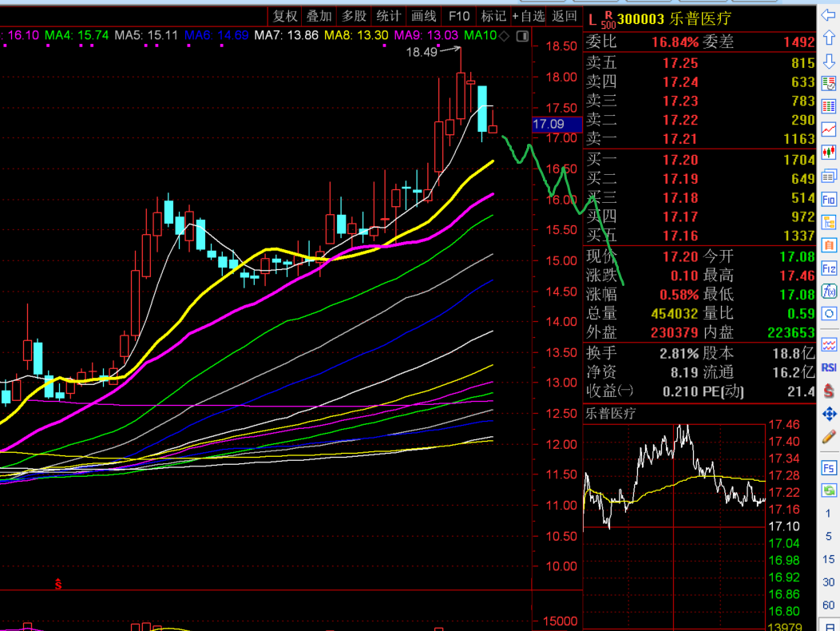Click the F10 toolbar button
The height and width of the screenshot is (631, 840).
pos(459,16)
